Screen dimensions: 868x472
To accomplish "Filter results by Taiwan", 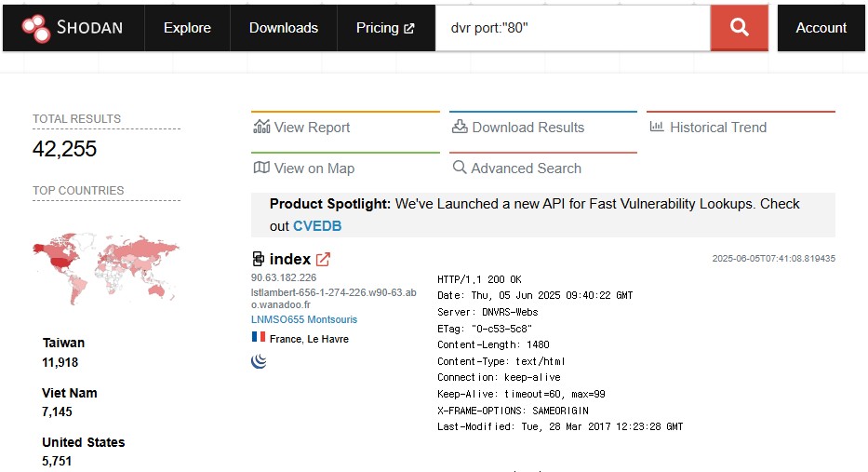I will 63,343.
